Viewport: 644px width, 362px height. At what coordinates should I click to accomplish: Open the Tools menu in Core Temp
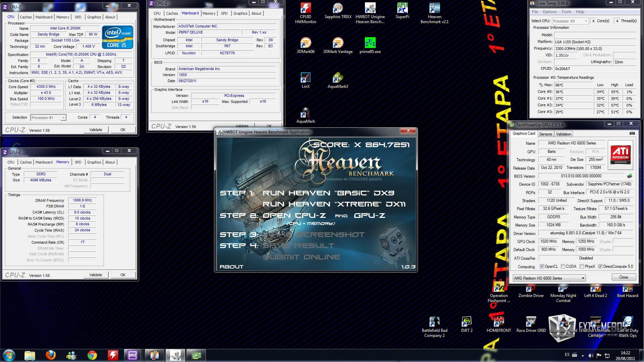coord(566,12)
